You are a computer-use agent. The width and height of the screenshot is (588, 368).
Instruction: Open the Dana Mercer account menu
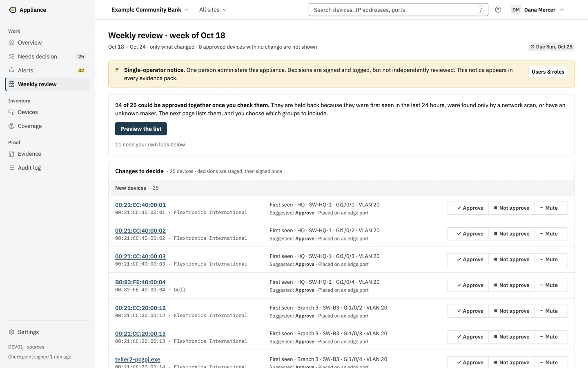[538, 10]
